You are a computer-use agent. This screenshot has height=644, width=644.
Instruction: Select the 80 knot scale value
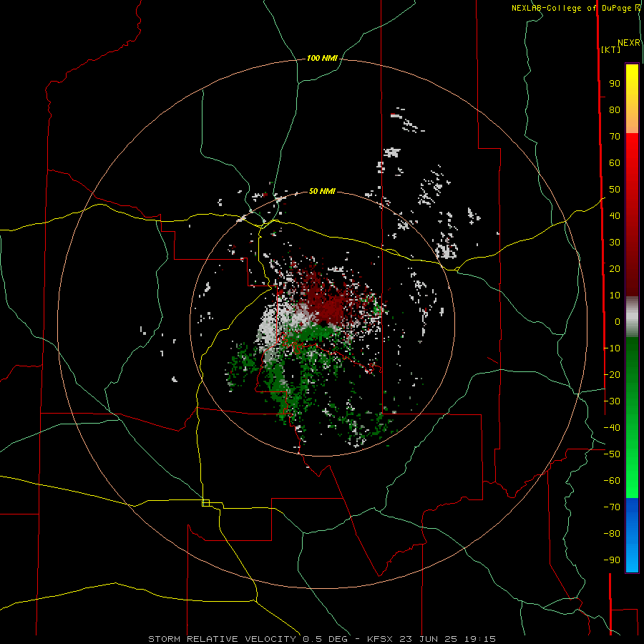pos(615,110)
